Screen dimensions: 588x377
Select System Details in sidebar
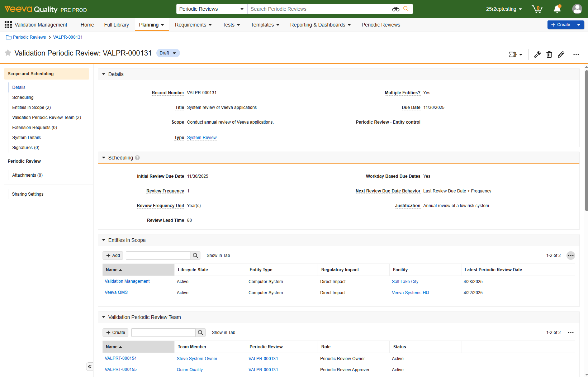click(27, 138)
